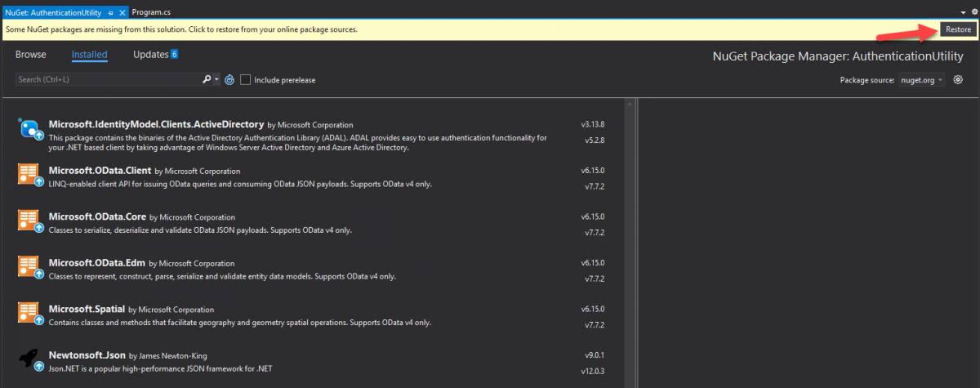Switch to the Browse tab

[31, 55]
